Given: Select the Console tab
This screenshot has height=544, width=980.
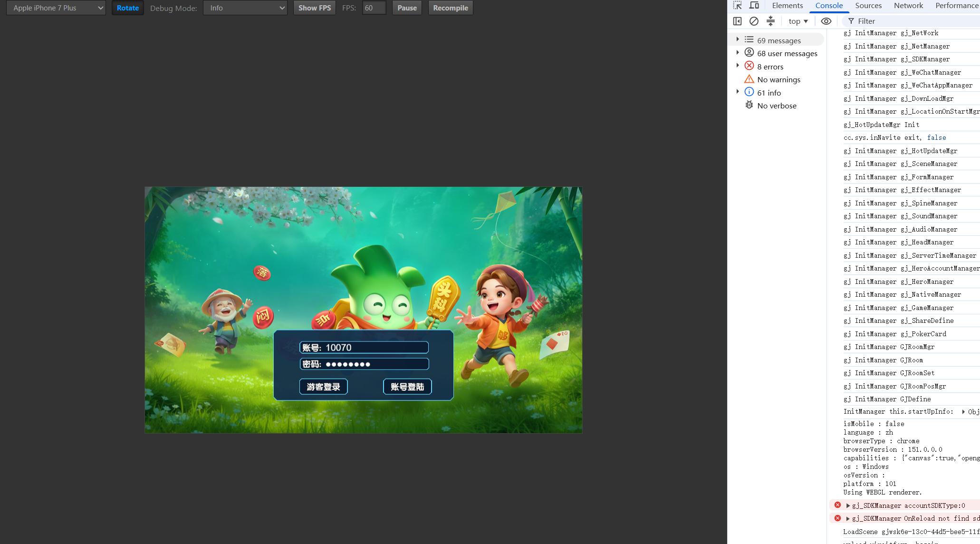Looking at the screenshot, I should [x=829, y=6].
